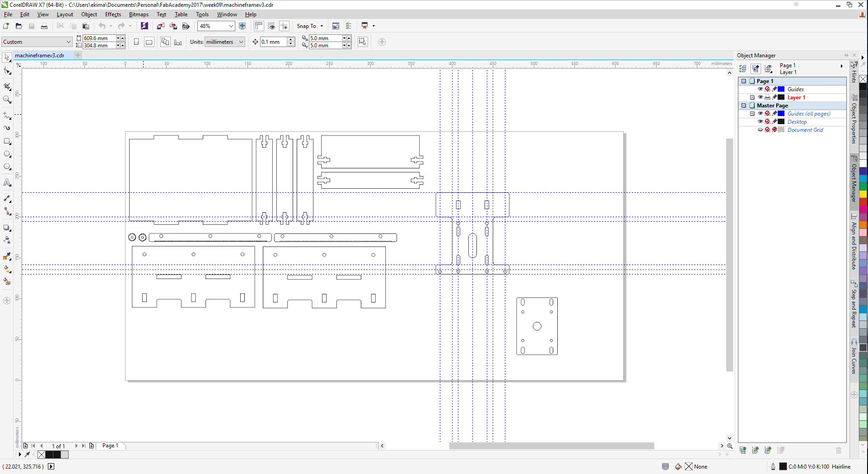Screen dimensions: 868x474
Task: Select the Connector tool
Action: pyautogui.click(x=7, y=211)
